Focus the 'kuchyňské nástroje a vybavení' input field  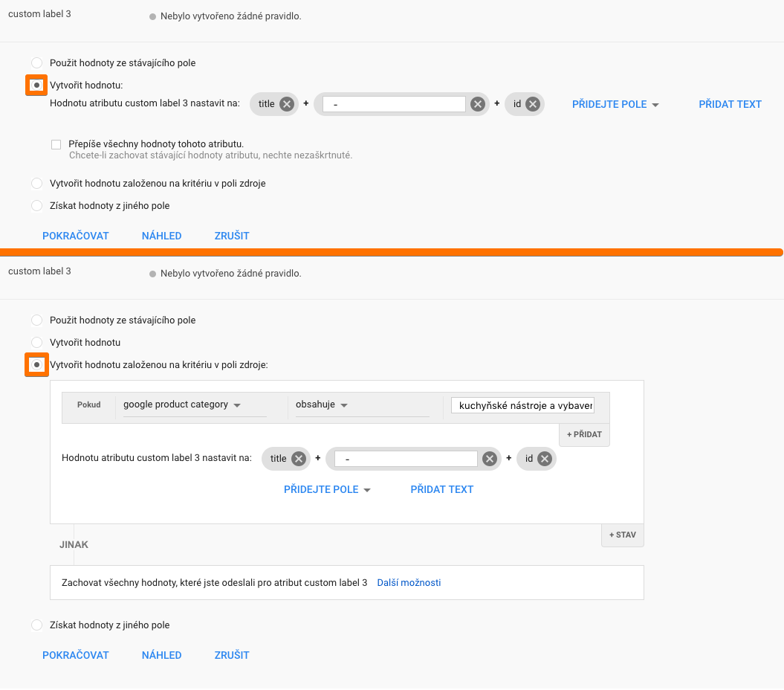point(522,406)
